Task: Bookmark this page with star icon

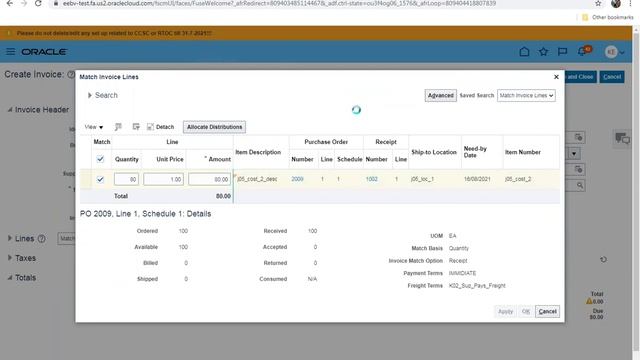Action: [x=598, y=3]
